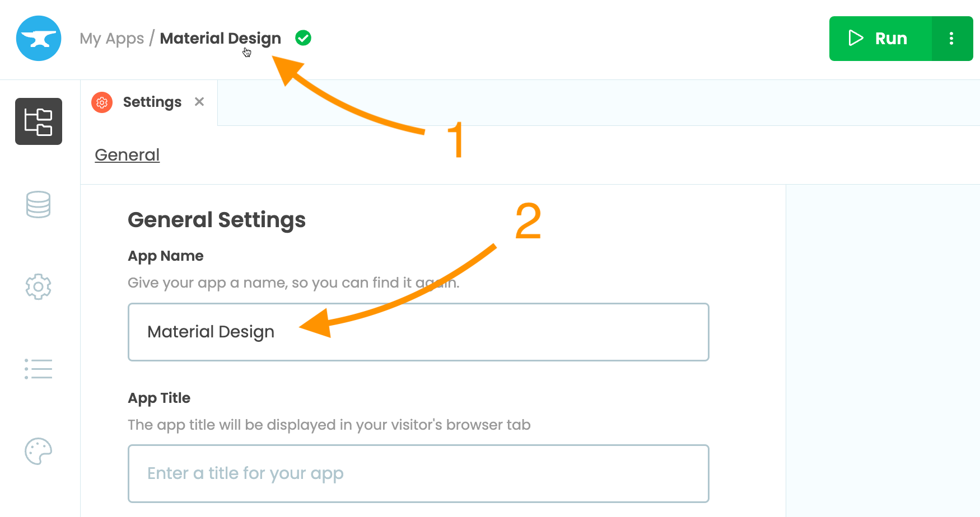Open settings using the sidebar gear icon

tap(38, 286)
